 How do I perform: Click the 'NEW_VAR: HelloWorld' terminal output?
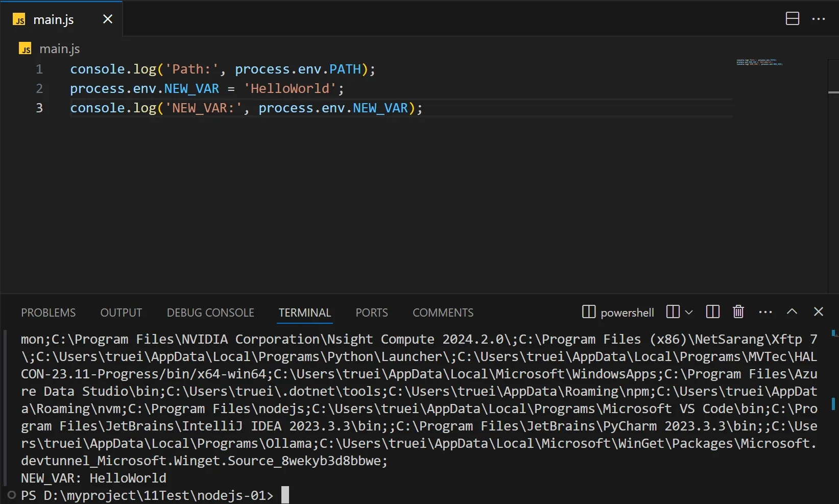pyautogui.click(x=93, y=478)
